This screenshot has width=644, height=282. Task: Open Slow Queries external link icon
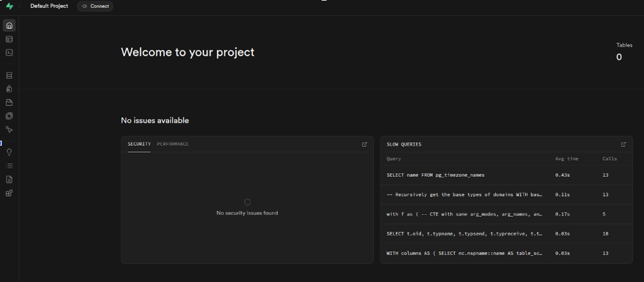click(623, 144)
